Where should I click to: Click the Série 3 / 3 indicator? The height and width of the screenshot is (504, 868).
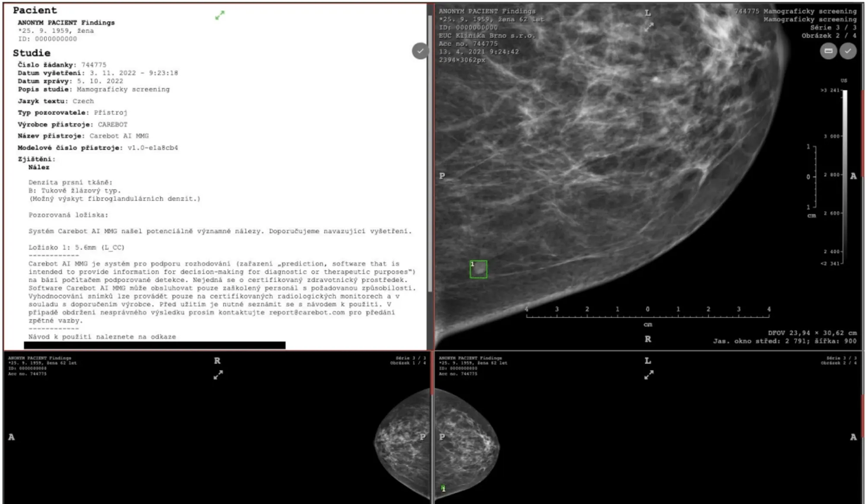click(x=833, y=28)
